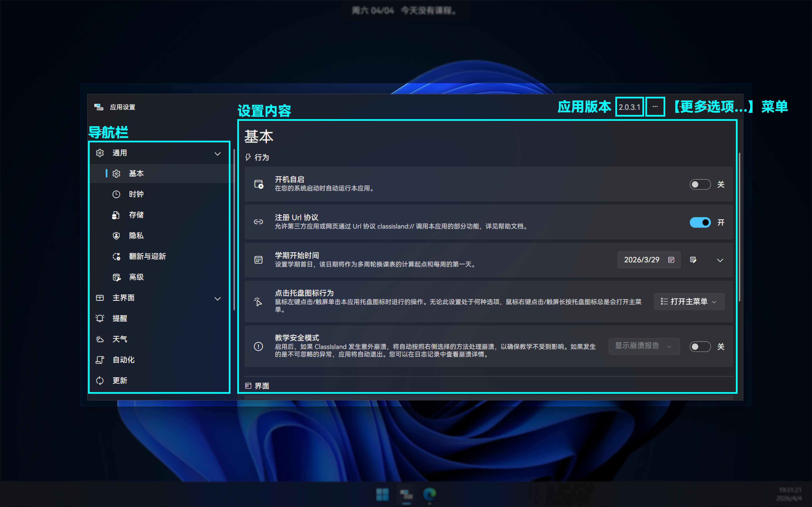Open the 翻新与迎新 settings page

tap(147, 256)
